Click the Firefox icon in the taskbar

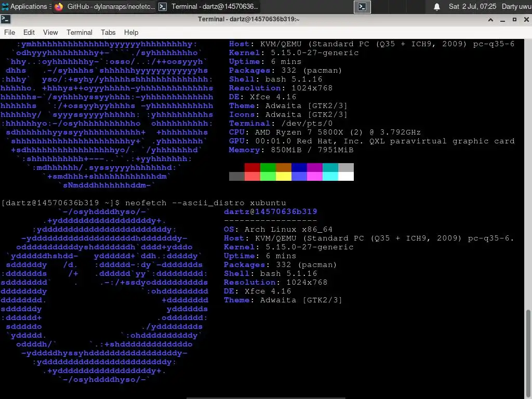59,6
